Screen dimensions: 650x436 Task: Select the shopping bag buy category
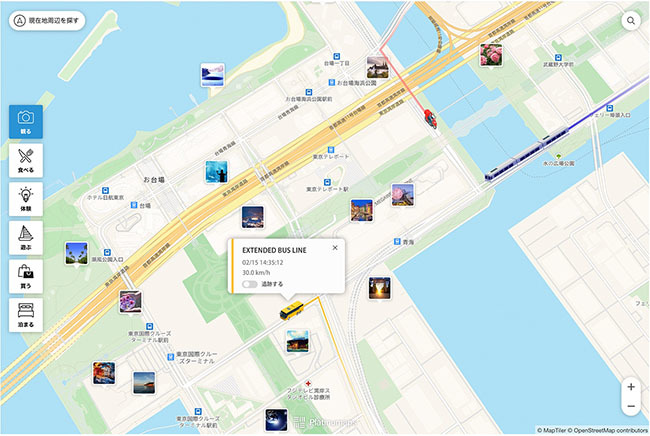click(x=26, y=276)
